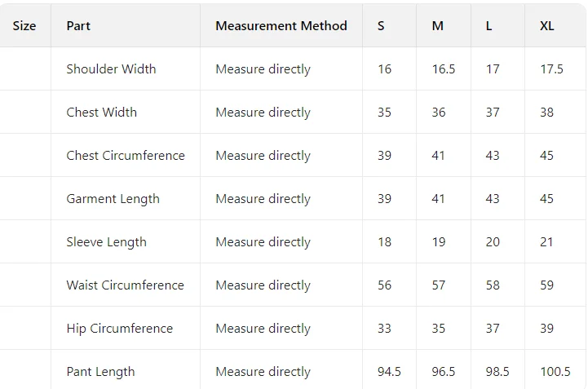Screen dimensions: 588x389
Task: Select the Measurement Method column header
Action: (281, 26)
